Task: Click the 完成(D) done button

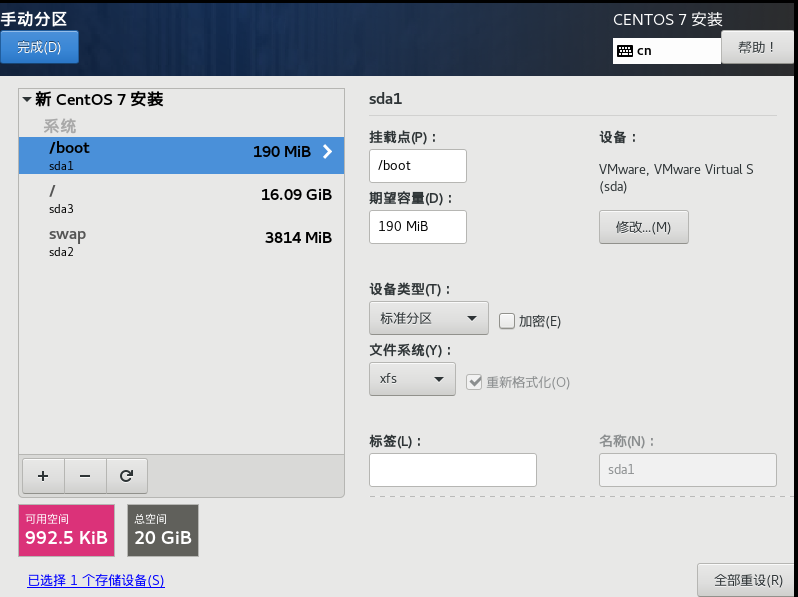Action: tap(39, 47)
